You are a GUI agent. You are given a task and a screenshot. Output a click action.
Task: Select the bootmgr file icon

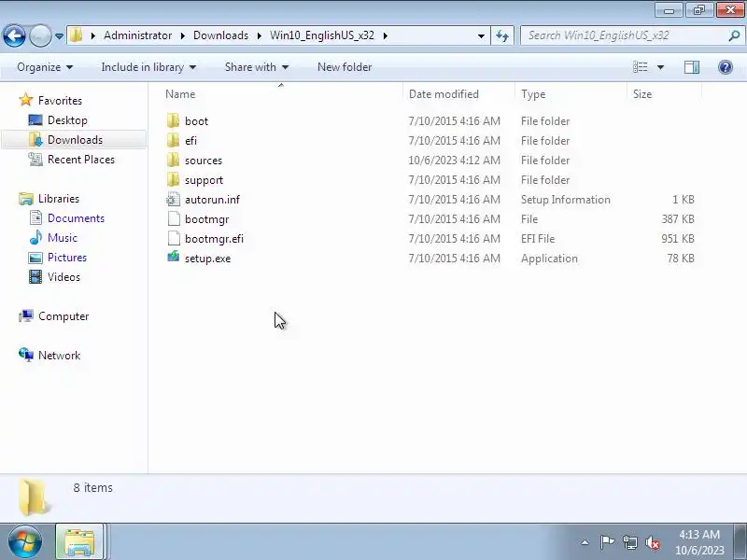click(x=174, y=218)
